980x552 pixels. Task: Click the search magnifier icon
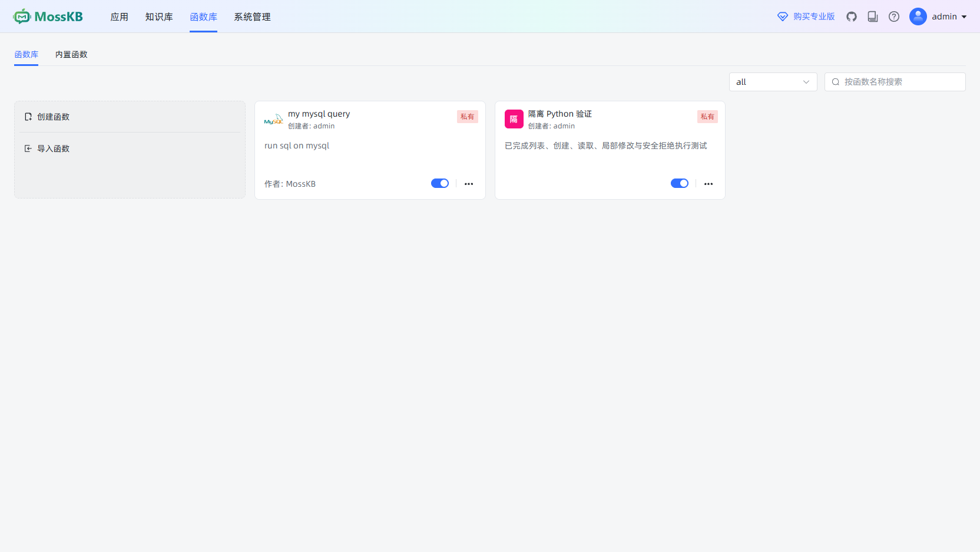pyautogui.click(x=835, y=82)
